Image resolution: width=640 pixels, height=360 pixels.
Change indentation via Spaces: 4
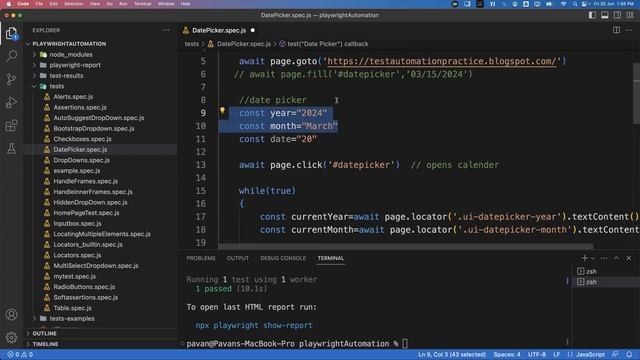coord(507,355)
